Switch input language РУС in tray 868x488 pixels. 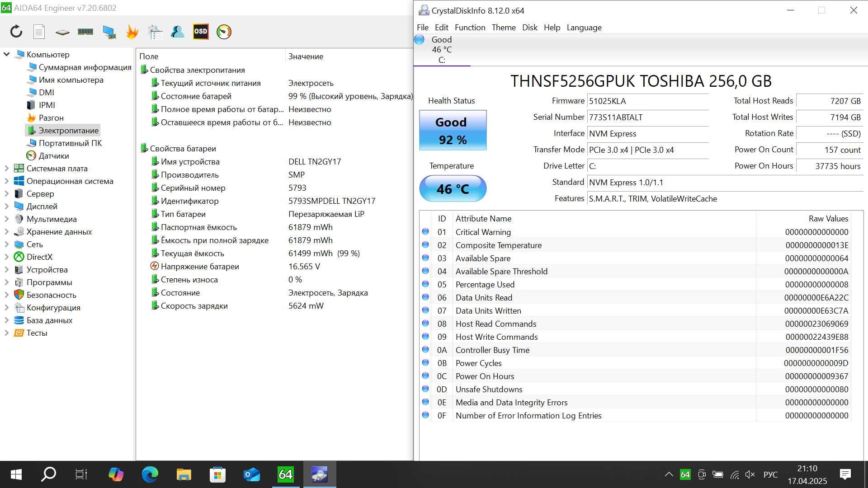pos(770,474)
